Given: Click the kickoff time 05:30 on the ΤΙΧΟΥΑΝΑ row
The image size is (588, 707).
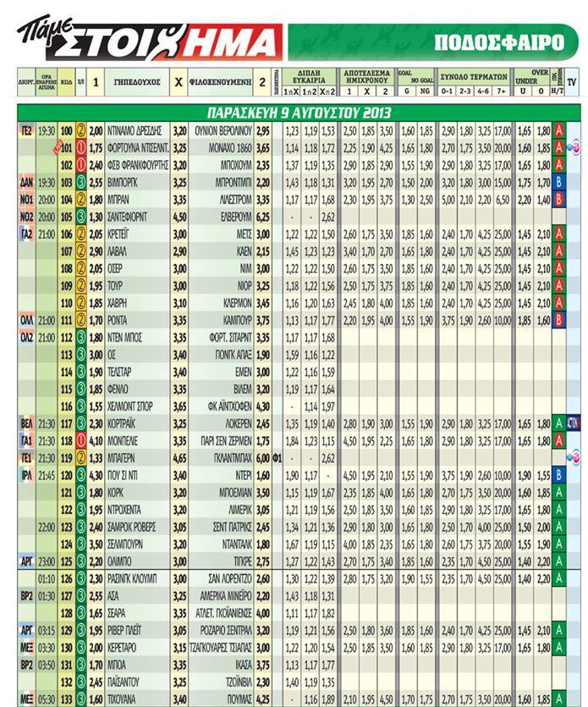Looking at the screenshot, I should point(47,699).
